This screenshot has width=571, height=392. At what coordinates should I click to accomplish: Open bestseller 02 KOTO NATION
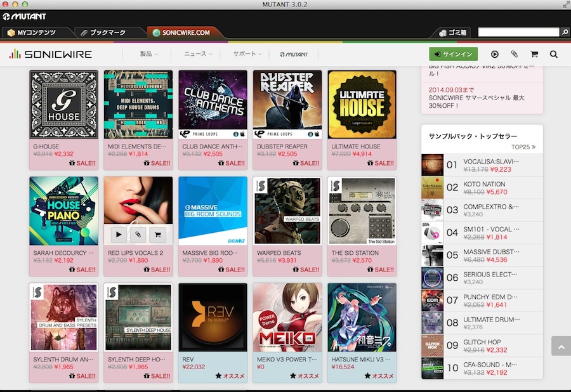coord(482,188)
